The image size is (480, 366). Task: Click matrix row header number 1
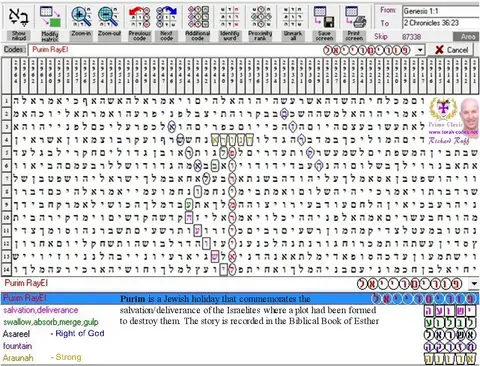(x=6, y=101)
